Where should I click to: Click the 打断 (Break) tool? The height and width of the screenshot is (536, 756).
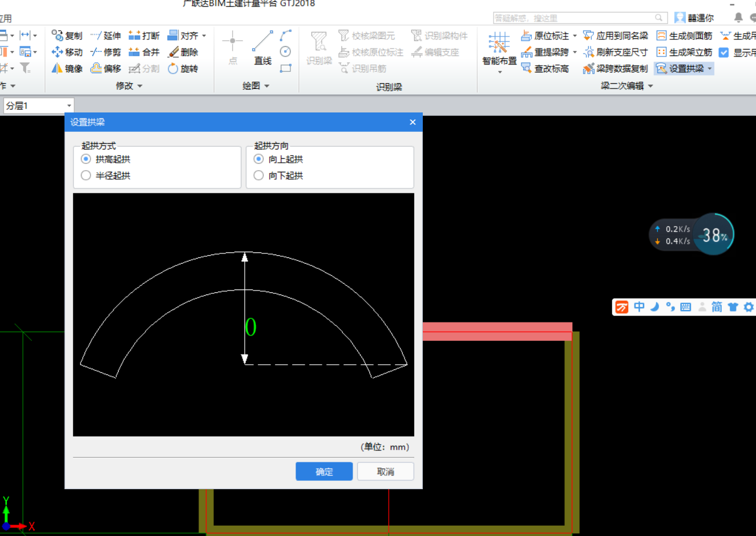144,35
